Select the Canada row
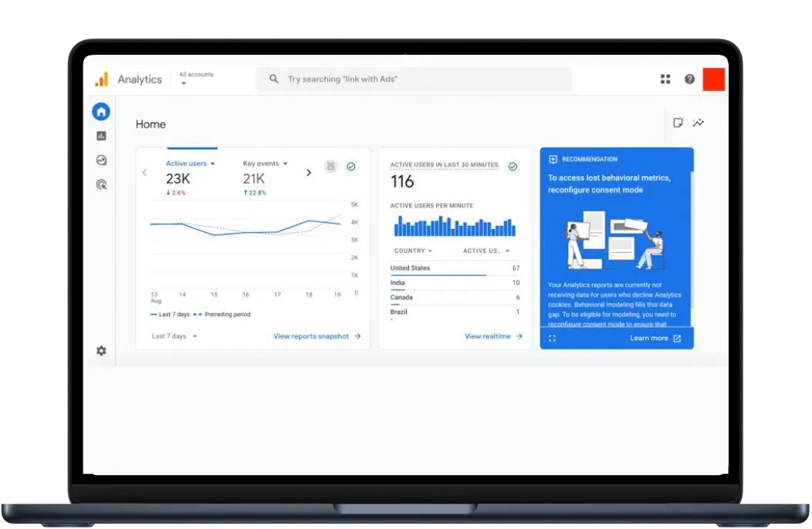This screenshot has width=812, height=529. click(x=455, y=297)
